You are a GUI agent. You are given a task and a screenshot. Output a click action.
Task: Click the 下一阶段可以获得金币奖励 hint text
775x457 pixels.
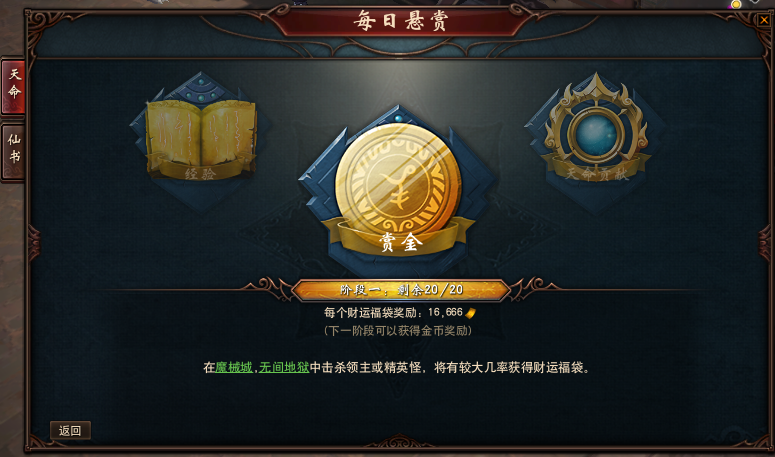[398, 331]
